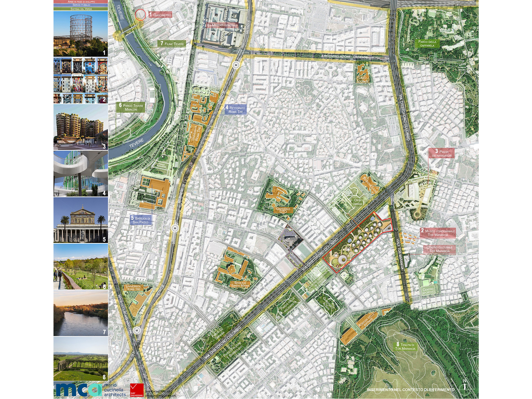The width and height of the screenshot is (532, 399).
Task: Open thumbnail 7 of the Tevere river at sunset
Action: pyautogui.click(x=81, y=313)
